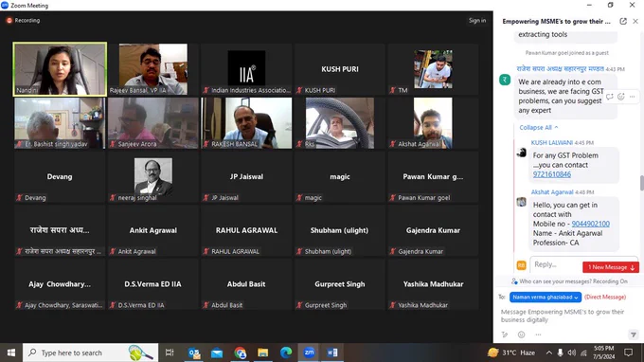Open Windows Start menu
The height and width of the screenshot is (362, 644).
click(x=11, y=353)
